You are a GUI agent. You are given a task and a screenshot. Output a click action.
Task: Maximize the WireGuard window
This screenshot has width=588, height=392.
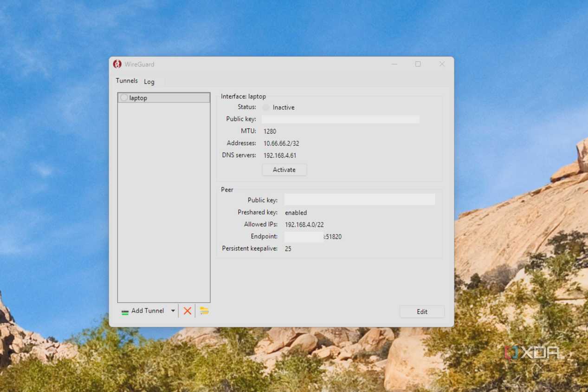click(418, 64)
